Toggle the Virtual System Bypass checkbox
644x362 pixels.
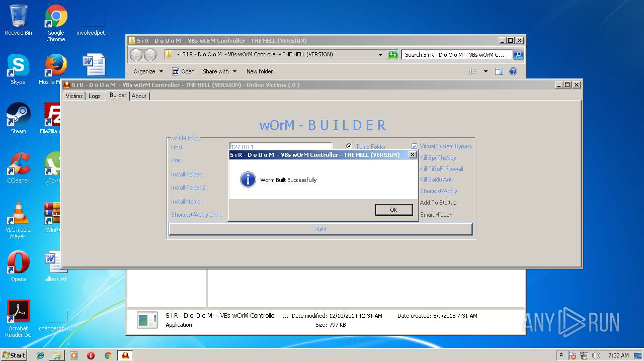[415, 146]
